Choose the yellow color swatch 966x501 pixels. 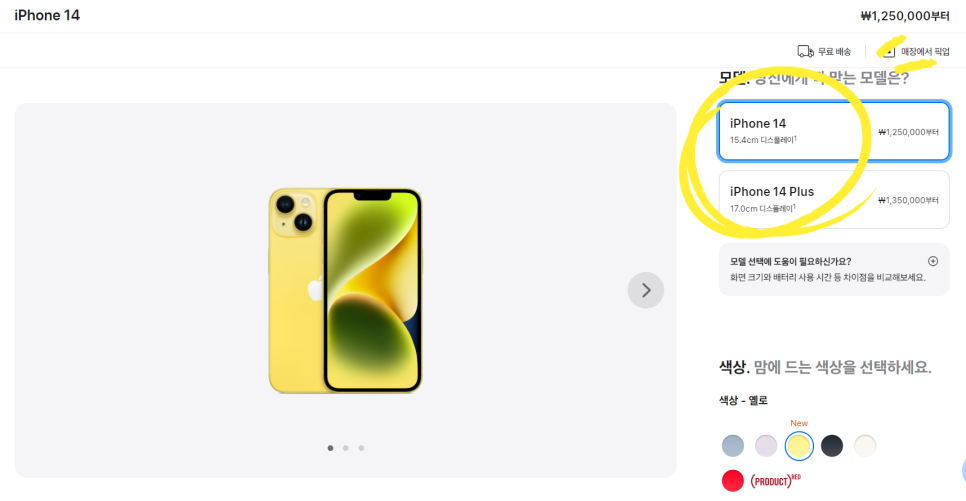tap(799, 446)
